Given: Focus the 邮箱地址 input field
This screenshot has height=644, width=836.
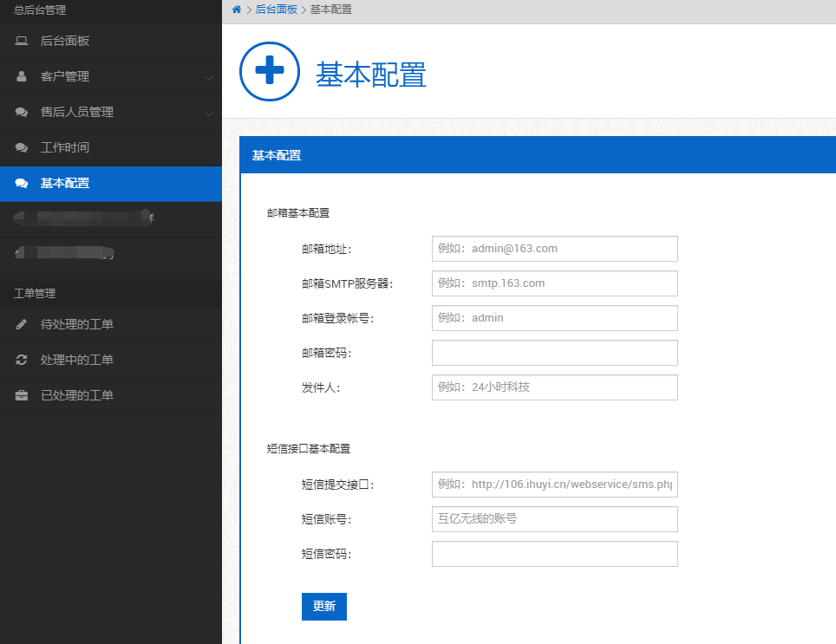Looking at the screenshot, I should pyautogui.click(x=554, y=249).
